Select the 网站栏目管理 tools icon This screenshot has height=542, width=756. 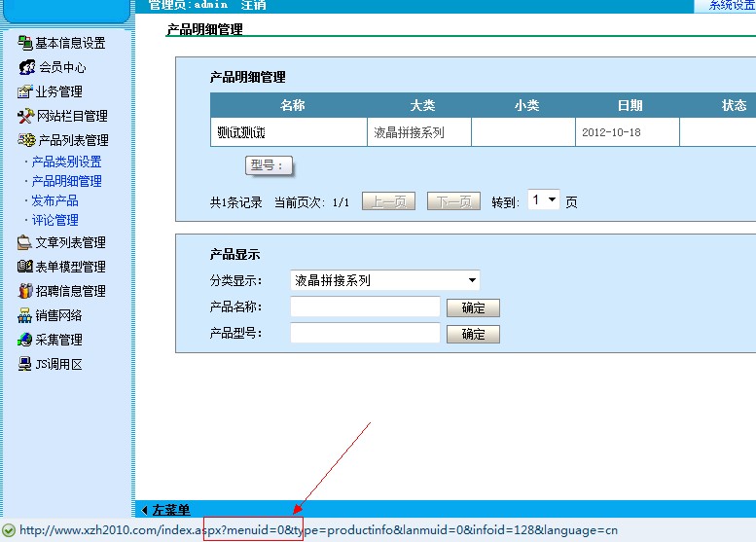click(26, 116)
